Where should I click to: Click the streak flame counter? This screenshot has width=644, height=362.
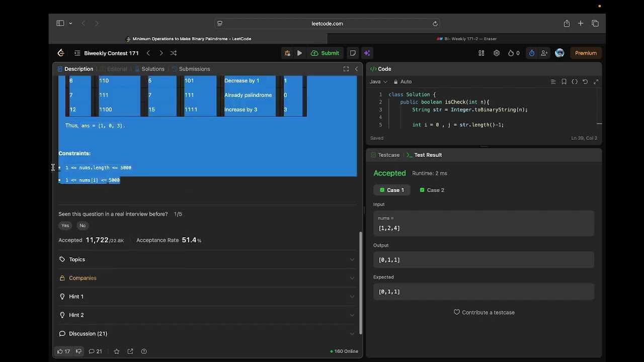click(x=514, y=53)
